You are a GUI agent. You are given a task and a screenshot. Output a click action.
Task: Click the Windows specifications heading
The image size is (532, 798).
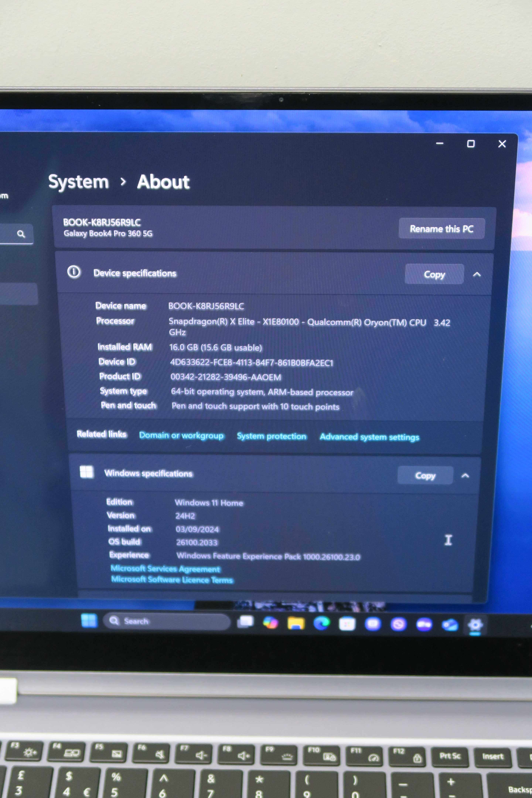pyautogui.click(x=148, y=473)
